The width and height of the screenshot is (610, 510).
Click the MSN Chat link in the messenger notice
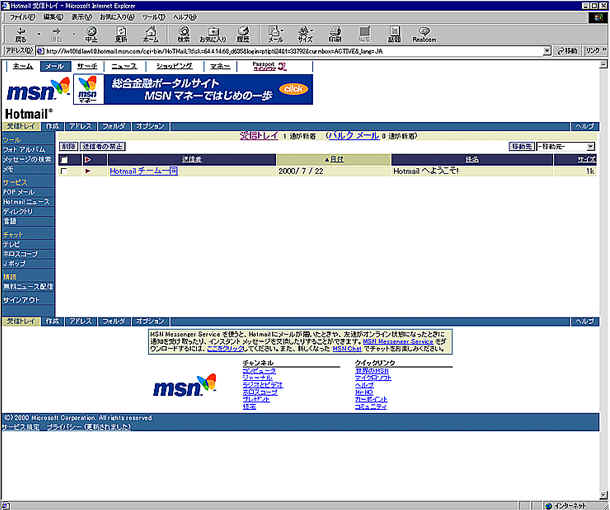(x=347, y=349)
